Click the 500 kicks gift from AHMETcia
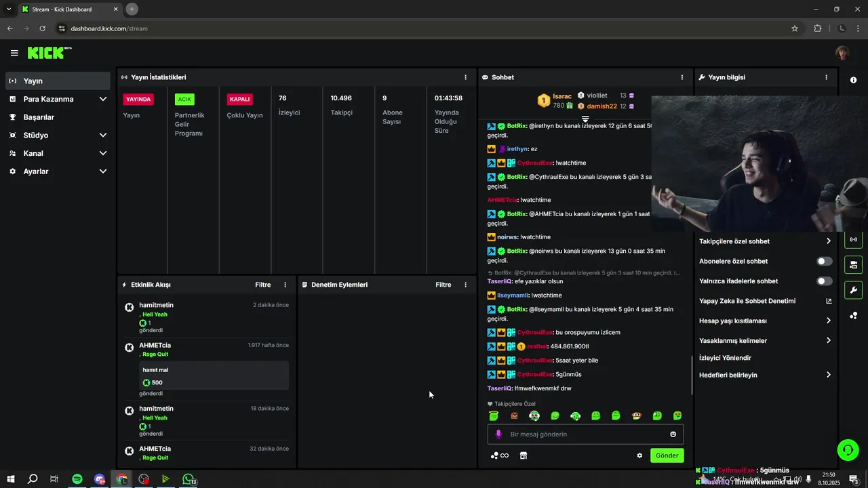The width and height of the screenshot is (868, 488). coord(214,376)
